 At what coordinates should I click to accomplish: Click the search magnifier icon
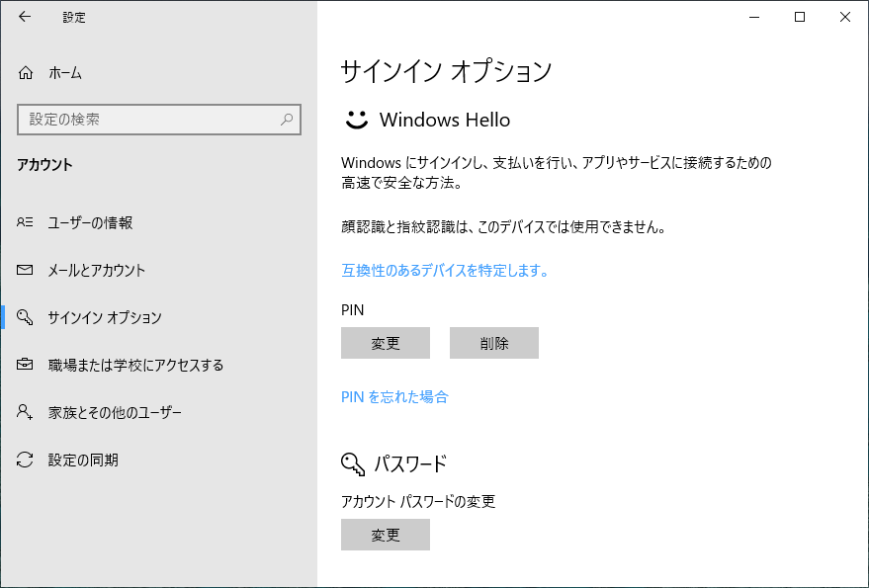[x=287, y=120]
